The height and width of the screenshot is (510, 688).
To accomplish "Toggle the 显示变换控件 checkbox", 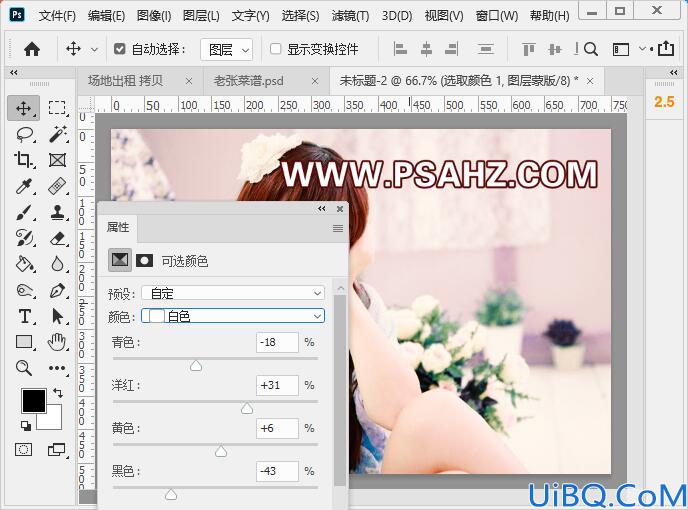I will (x=275, y=49).
